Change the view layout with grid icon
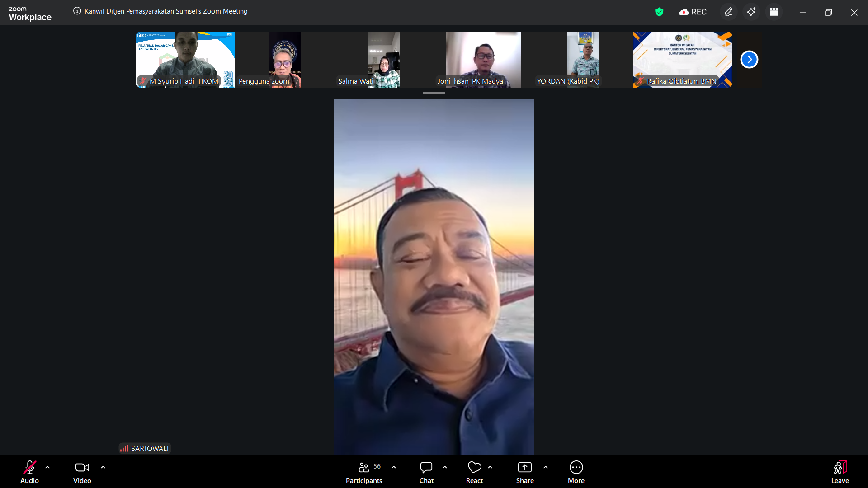Screen dimensions: 868x488 (x=774, y=12)
